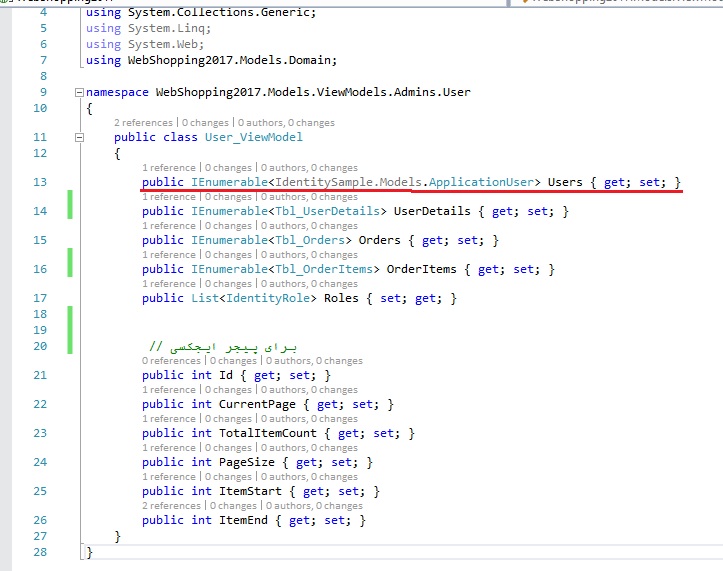Click the User_ViewModel class name
The height and width of the screenshot is (571, 723).
tap(254, 137)
